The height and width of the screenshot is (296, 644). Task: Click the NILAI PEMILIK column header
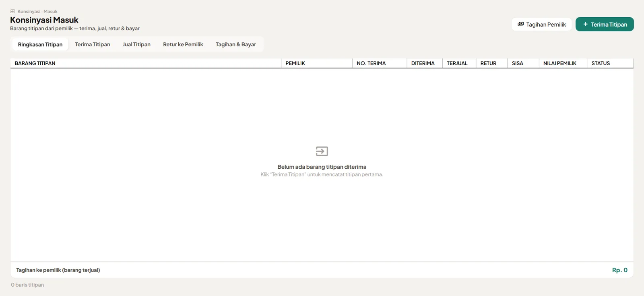coord(563,63)
